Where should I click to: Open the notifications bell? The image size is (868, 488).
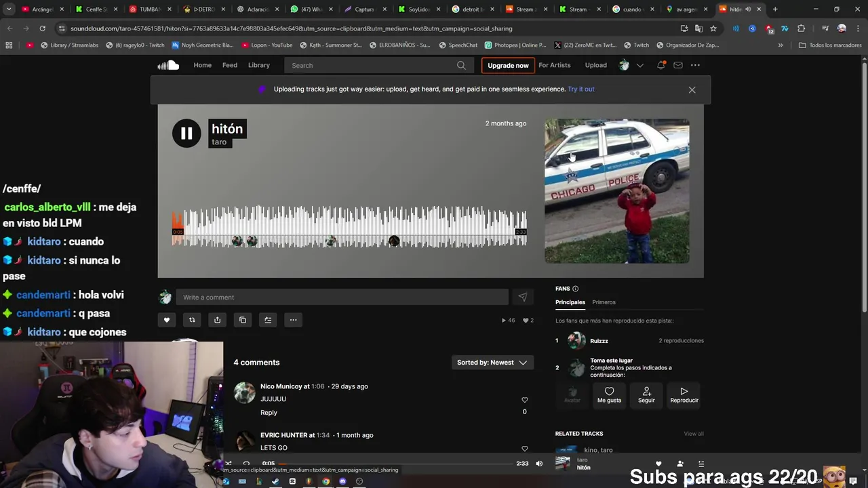(660, 65)
